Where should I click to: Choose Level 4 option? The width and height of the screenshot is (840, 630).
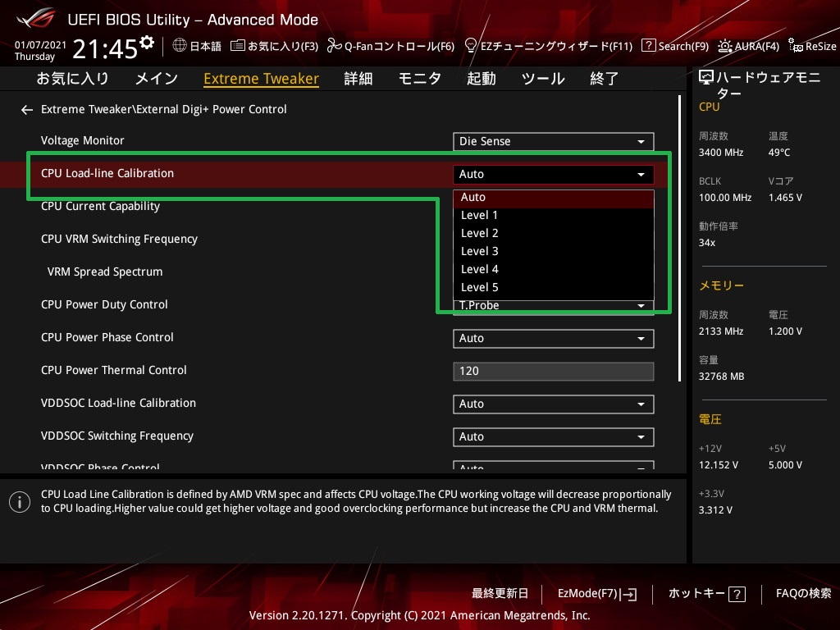[554, 269]
